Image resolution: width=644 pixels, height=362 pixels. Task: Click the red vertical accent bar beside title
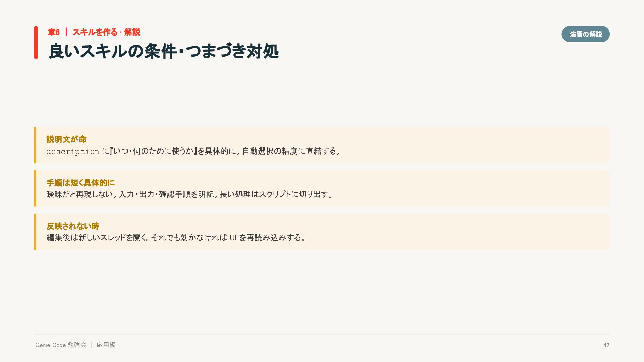pyautogui.click(x=36, y=43)
